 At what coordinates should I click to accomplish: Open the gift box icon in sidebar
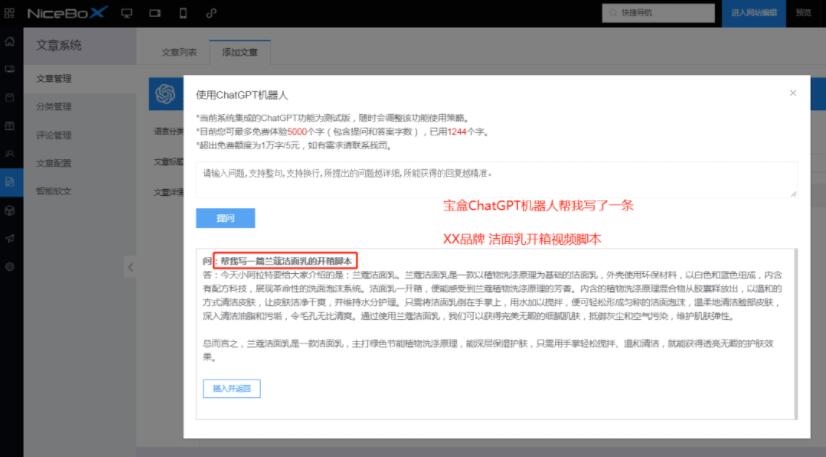(9, 126)
